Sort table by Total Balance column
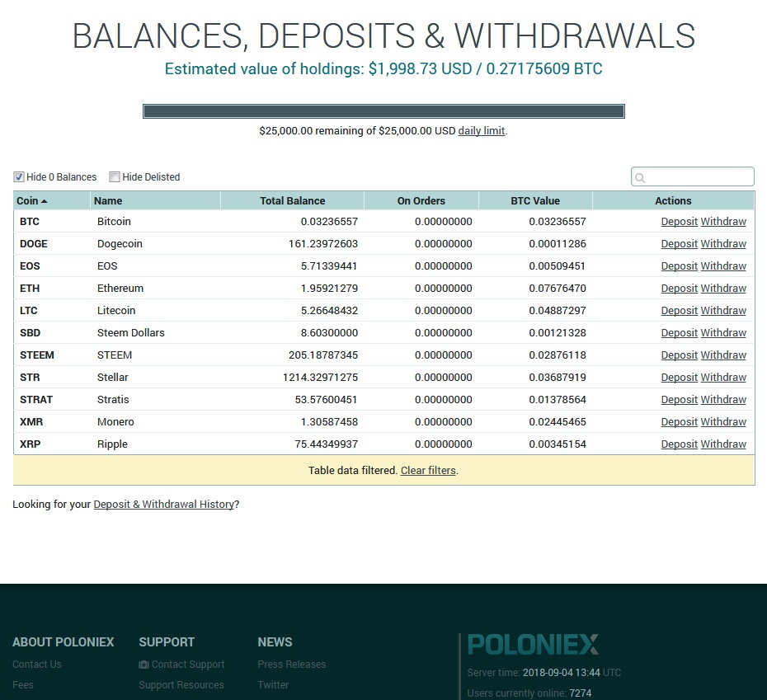The image size is (767, 700). [x=293, y=200]
